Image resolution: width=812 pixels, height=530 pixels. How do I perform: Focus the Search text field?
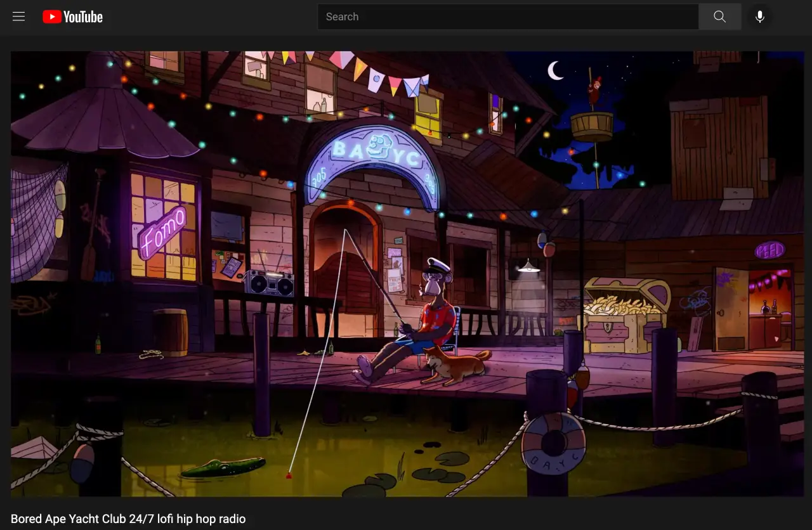tap(507, 17)
